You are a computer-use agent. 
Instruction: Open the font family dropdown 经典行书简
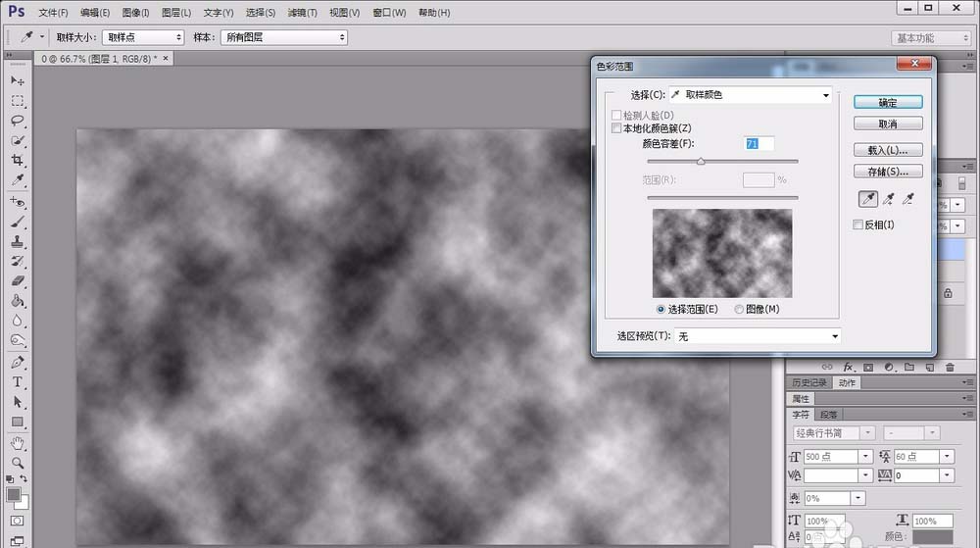point(867,433)
